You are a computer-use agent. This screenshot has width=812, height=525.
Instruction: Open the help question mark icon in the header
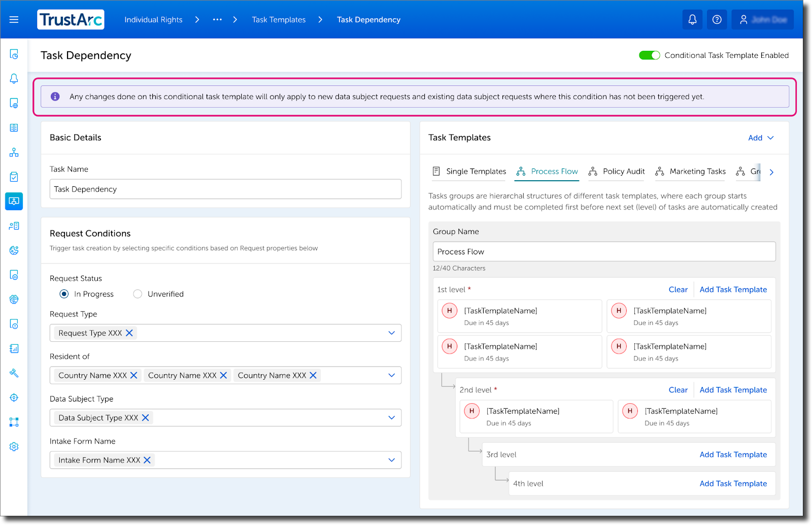coord(717,19)
